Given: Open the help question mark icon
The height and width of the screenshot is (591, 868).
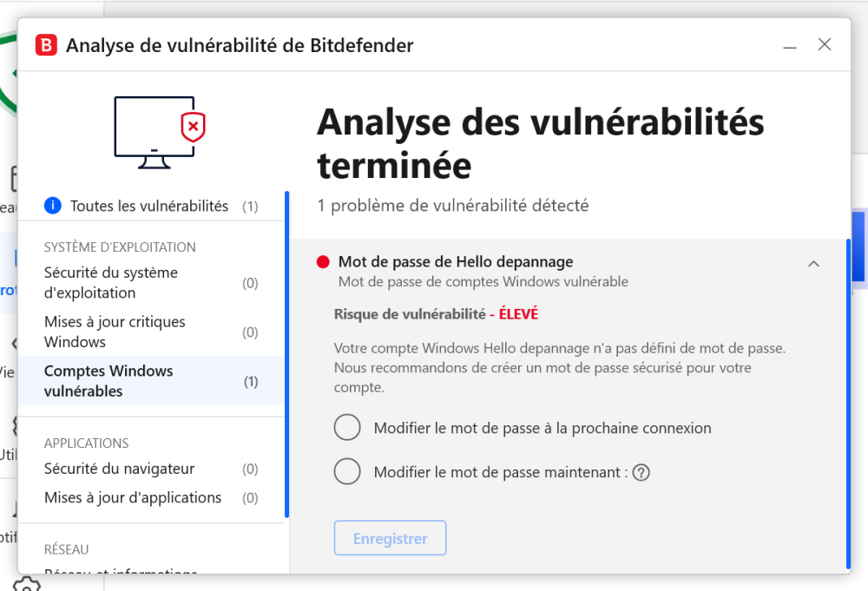Looking at the screenshot, I should click(641, 473).
